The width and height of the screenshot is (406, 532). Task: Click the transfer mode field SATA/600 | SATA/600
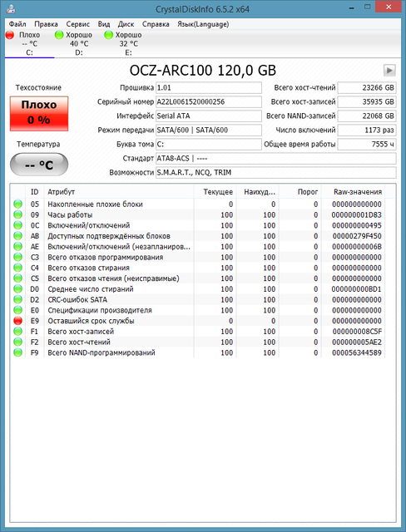tap(209, 130)
